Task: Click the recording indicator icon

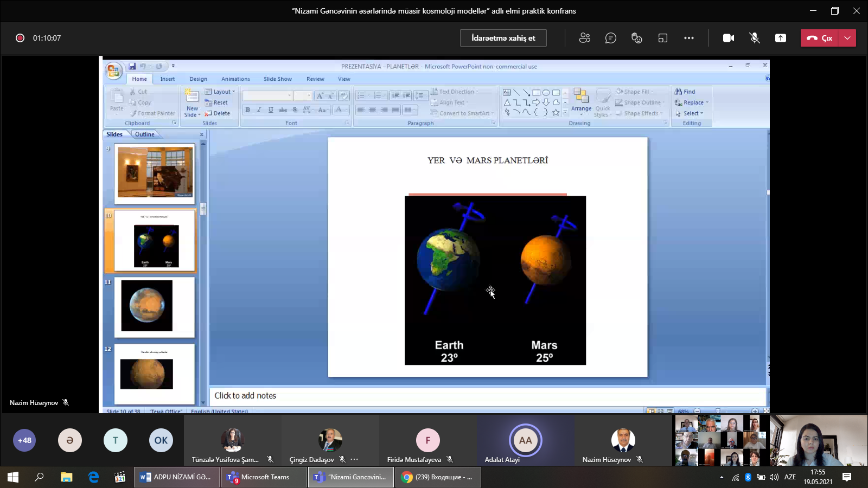Action: (x=20, y=38)
